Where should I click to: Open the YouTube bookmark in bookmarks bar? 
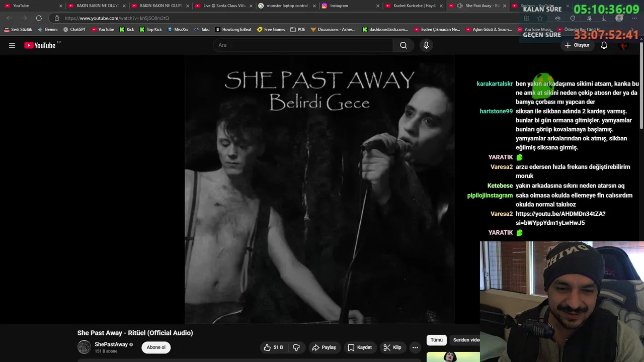103,30
